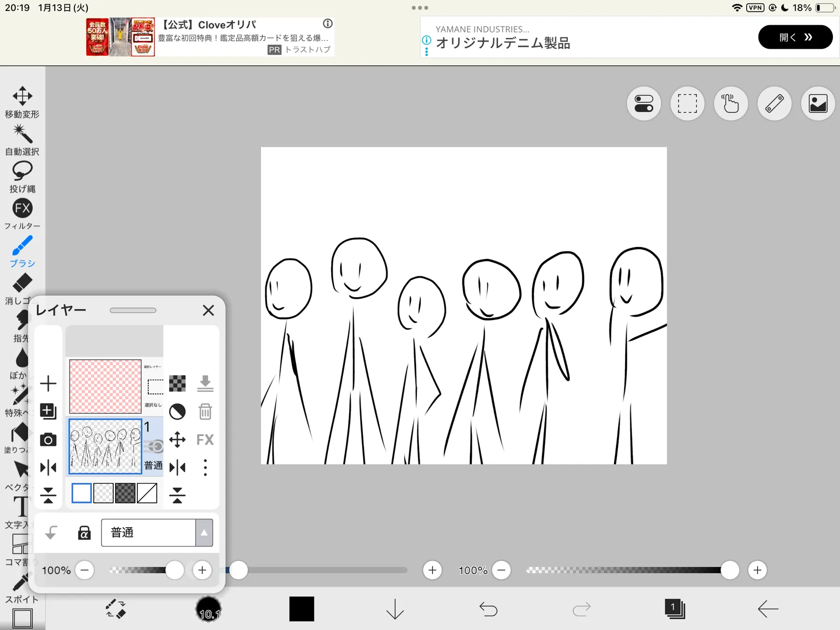Undo the last stroke
Viewport: 840px width, 630px height.
pos(488,609)
